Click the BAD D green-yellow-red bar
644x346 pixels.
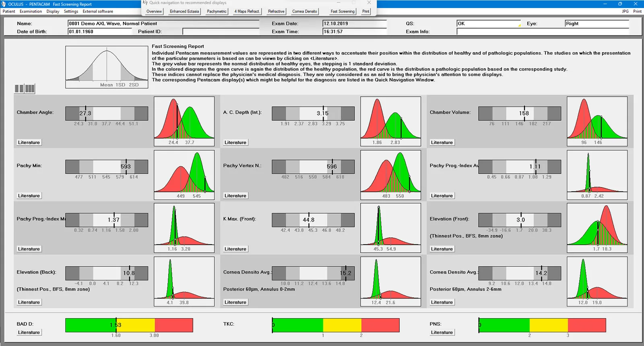129,325
